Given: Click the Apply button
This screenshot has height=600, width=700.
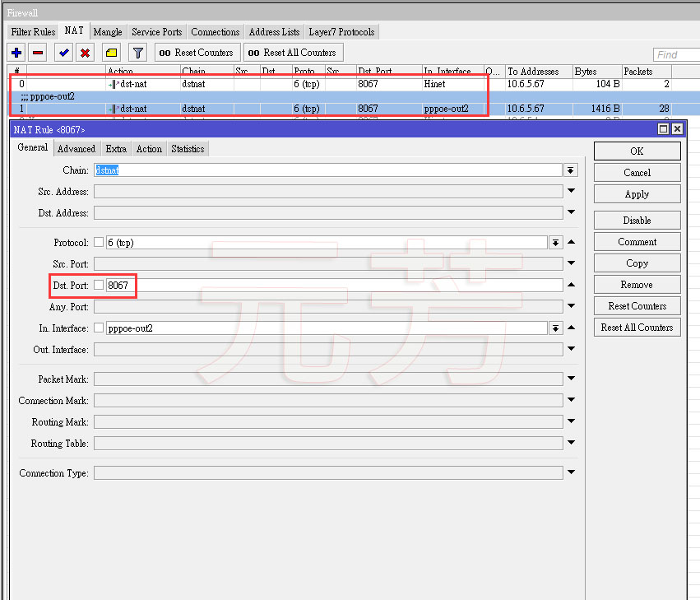Looking at the screenshot, I should click(637, 194).
